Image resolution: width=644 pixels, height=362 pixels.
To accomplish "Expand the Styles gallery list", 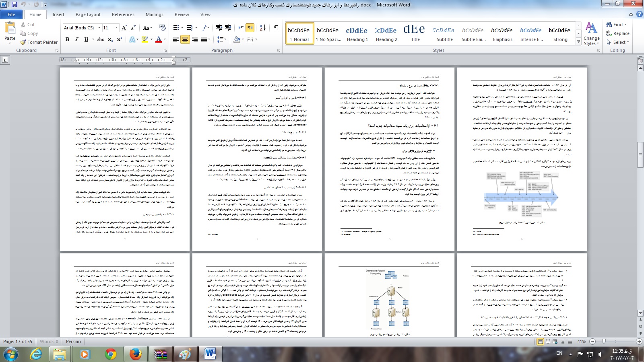I will coord(579,41).
